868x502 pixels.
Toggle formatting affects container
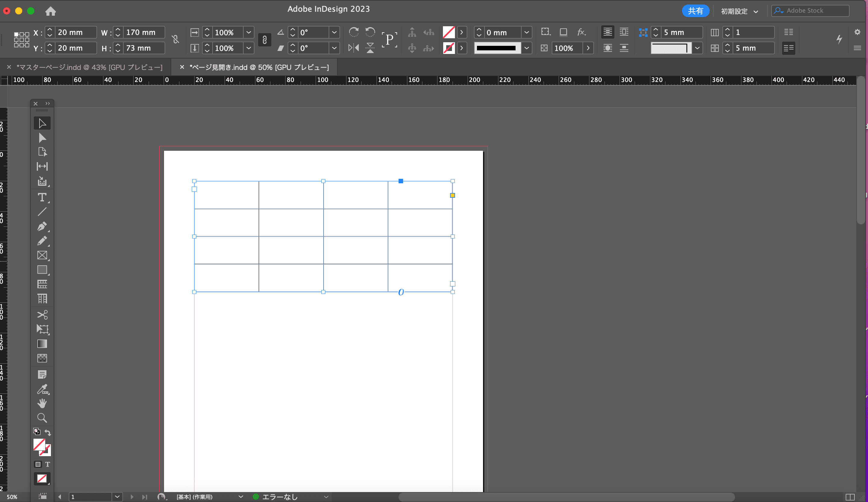(x=38, y=464)
